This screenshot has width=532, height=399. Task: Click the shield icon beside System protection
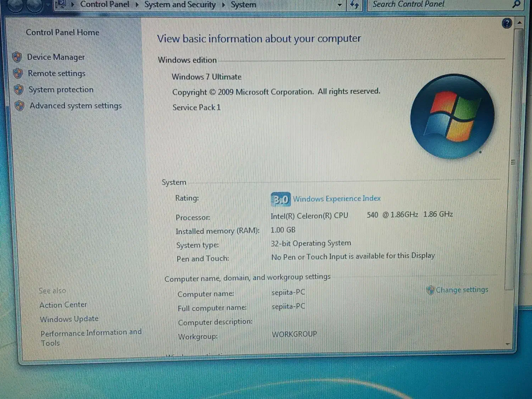[19, 89]
